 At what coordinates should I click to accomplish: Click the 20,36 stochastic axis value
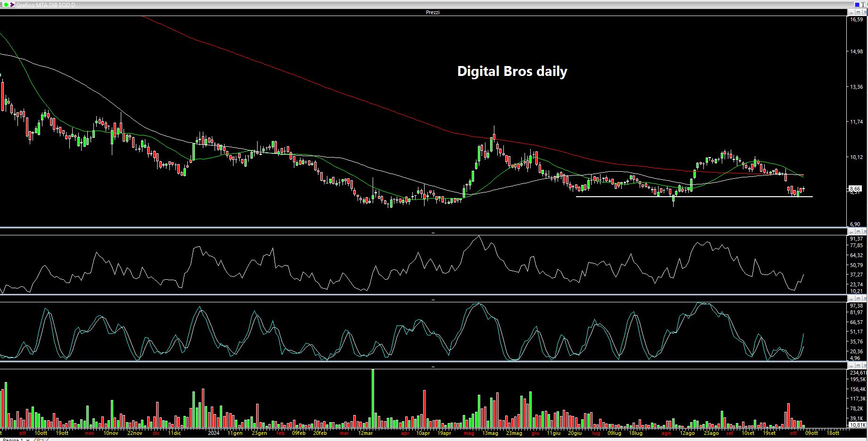tap(856, 351)
